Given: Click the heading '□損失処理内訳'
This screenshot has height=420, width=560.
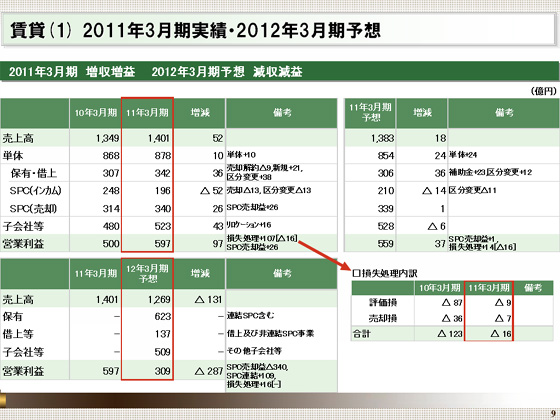Looking at the screenshot, I should pos(385,274).
